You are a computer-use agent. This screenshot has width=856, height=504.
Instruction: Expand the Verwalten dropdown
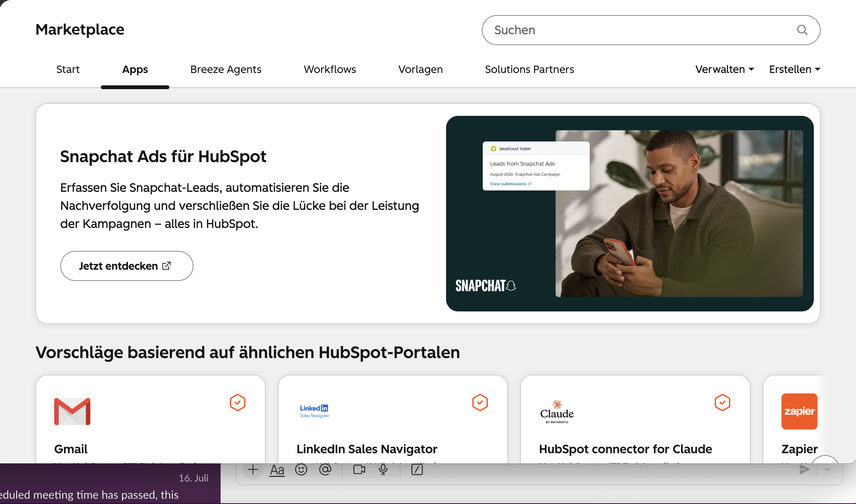point(725,69)
